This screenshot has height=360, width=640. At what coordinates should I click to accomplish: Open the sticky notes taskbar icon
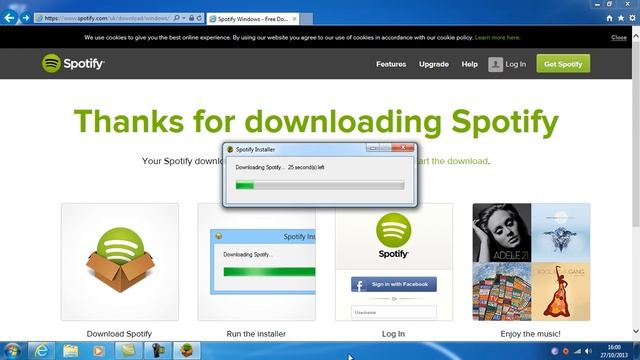129,351
